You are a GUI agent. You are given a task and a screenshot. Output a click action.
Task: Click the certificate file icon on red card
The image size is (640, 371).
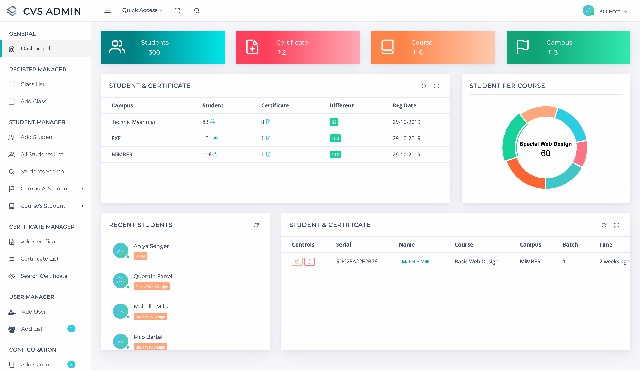tap(252, 47)
